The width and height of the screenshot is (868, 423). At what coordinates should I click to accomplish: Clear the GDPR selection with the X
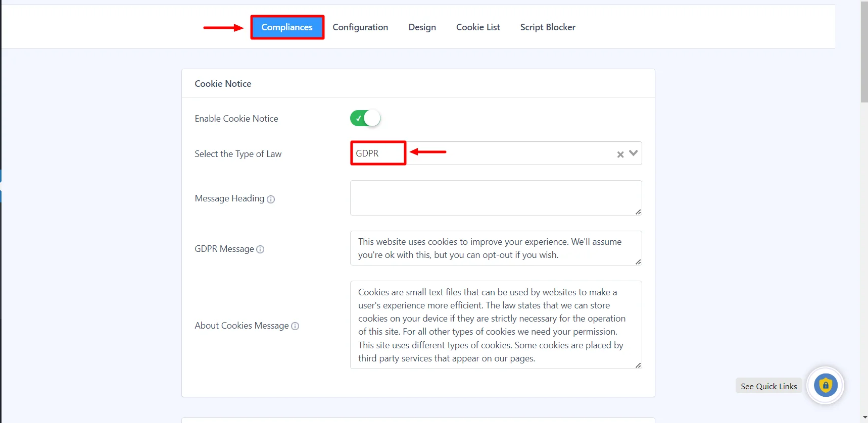[x=620, y=154]
